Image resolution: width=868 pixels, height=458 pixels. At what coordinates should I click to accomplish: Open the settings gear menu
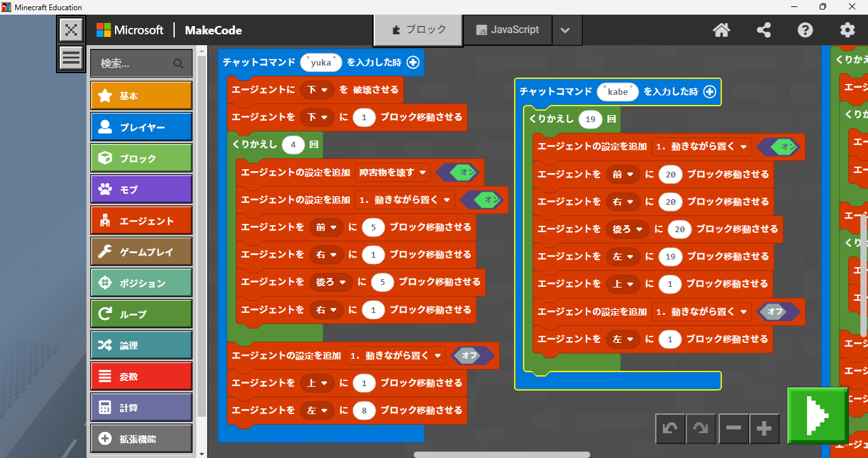[848, 30]
